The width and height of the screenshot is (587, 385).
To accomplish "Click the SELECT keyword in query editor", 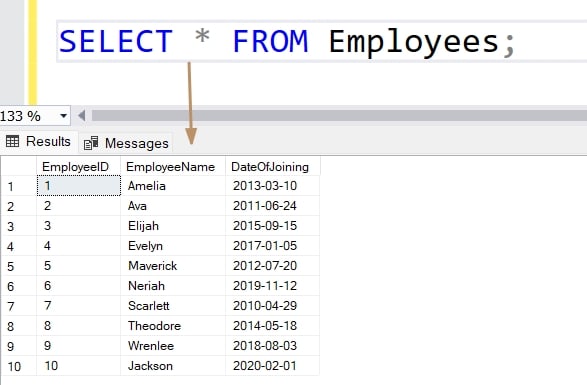I will 116,41.
